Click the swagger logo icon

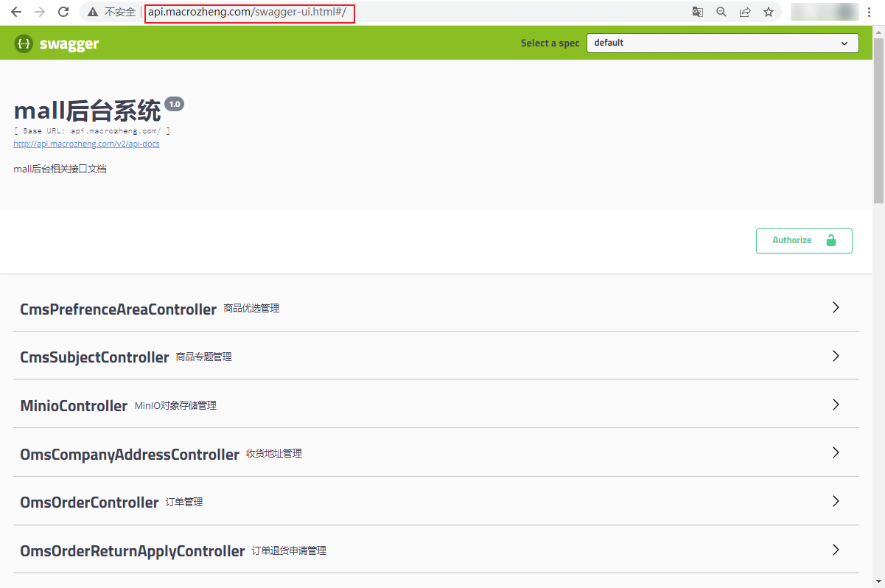(24, 43)
